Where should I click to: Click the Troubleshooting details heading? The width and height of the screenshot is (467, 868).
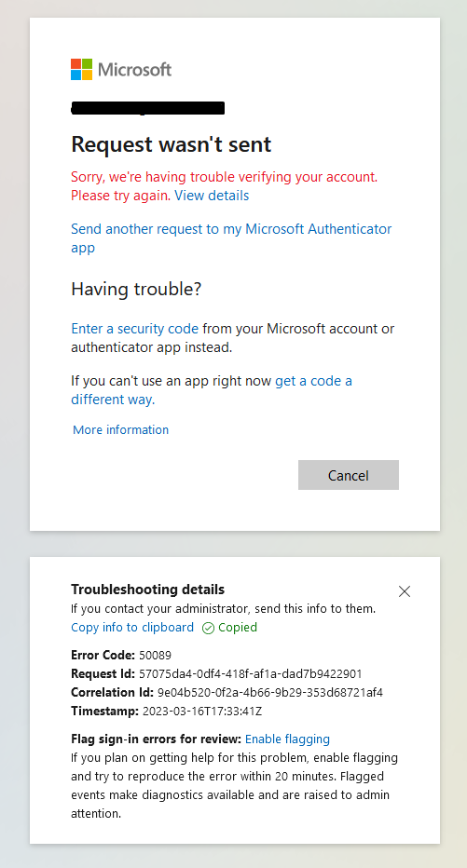(148, 589)
